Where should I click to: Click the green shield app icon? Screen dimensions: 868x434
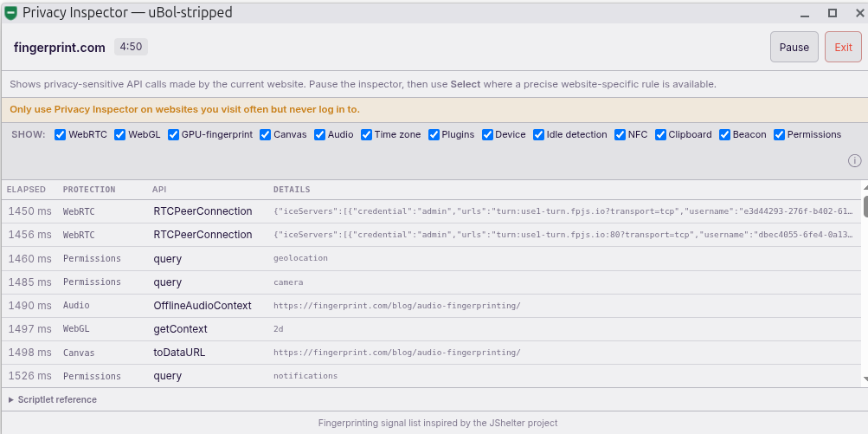coord(10,13)
